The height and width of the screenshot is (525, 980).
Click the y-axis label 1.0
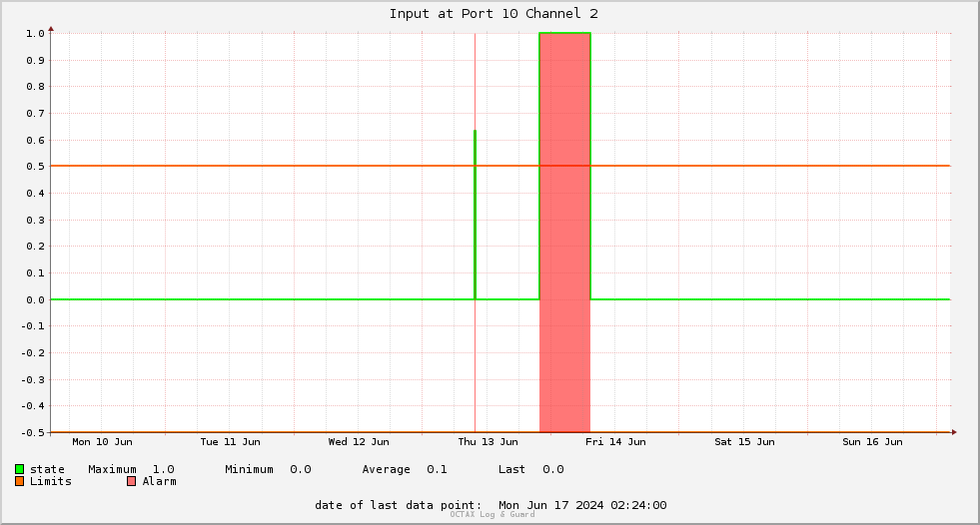coord(36,34)
